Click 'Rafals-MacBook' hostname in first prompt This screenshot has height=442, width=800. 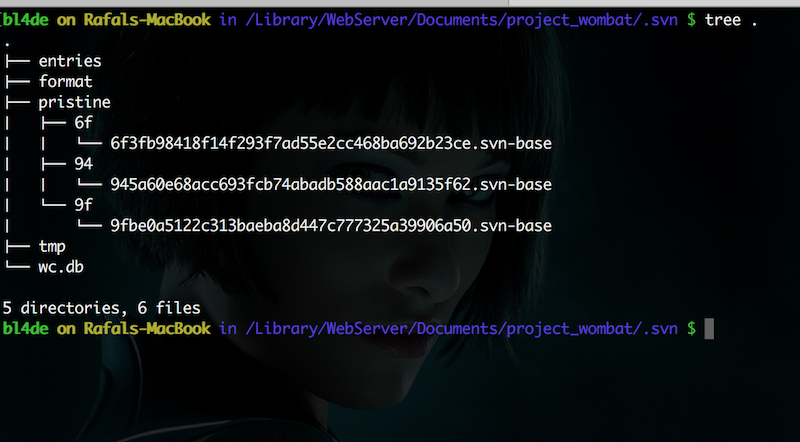click(147, 20)
